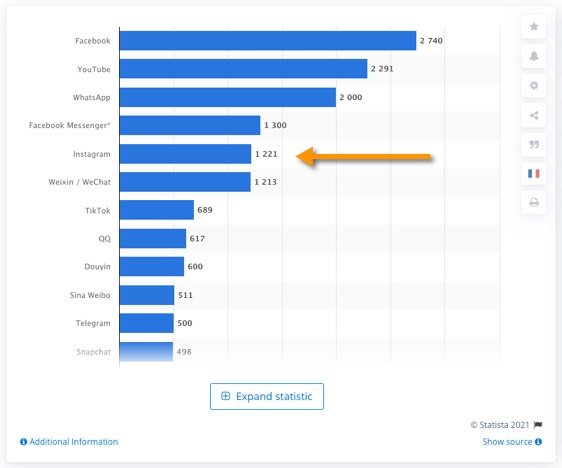Switch language with French flag icon

pyautogui.click(x=534, y=173)
